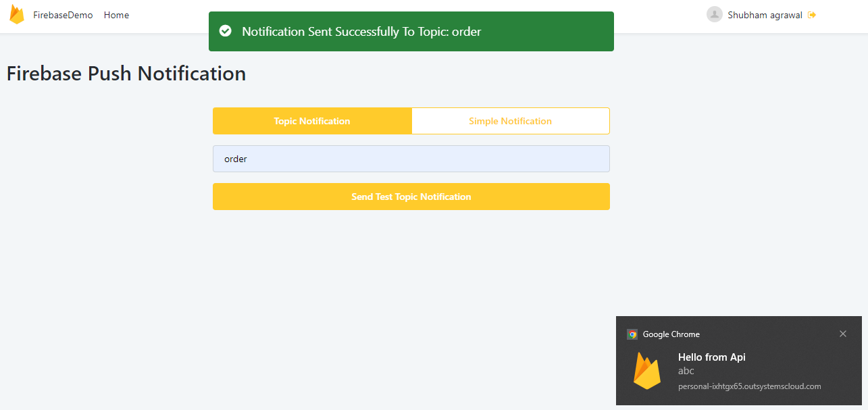Click the green checkmark in the success banner
868x410 pixels.
[x=225, y=30]
